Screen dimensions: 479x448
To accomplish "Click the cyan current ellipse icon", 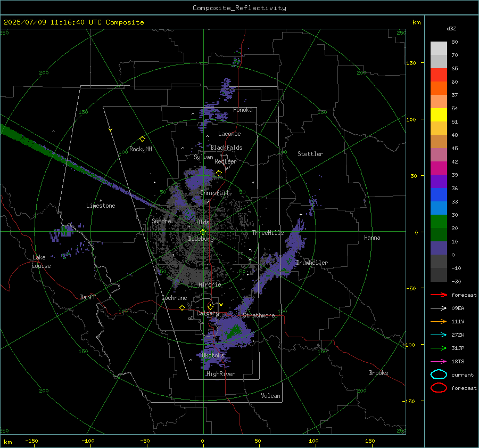I will pyautogui.click(x=439, y=374).
